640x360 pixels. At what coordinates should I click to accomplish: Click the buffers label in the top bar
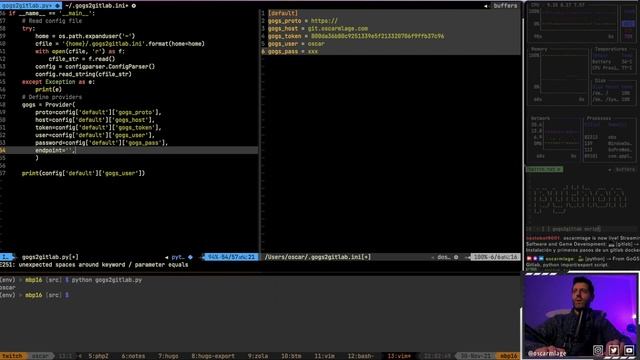pyautogui.click(x=505, y=6)
